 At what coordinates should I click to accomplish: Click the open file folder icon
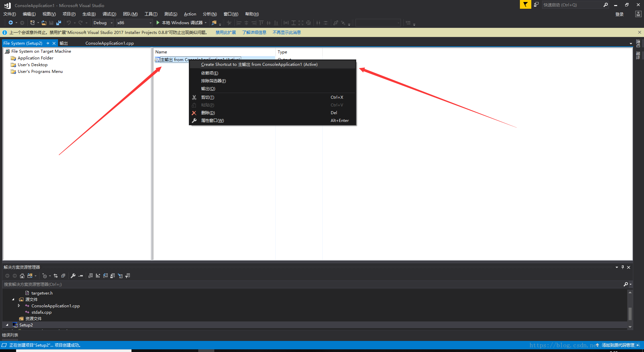pos(44,23)
